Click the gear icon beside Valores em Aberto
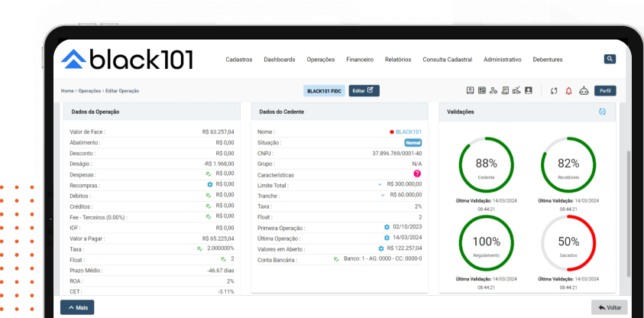The width and height of the screenshot is (644, 318). 381,248
